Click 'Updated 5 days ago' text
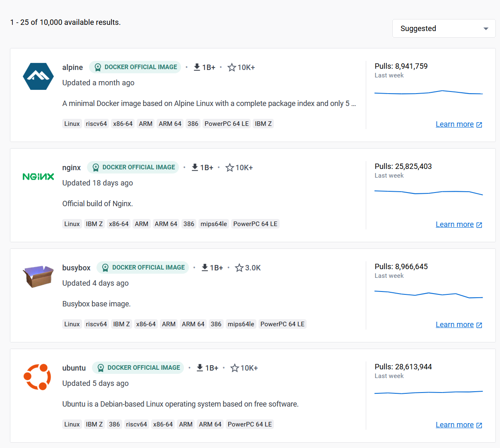The image size is (500, 448). tap(96, 383)
